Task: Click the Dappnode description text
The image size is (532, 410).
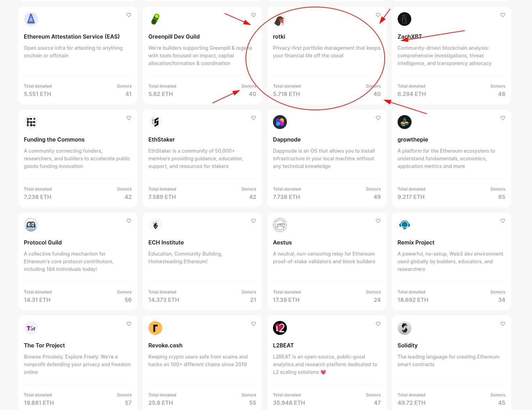Action: 324,159
